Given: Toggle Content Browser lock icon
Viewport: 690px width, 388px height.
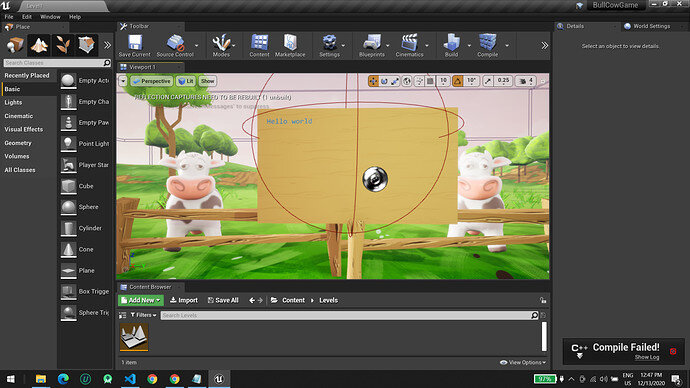Looking at the screenshot, I should pyautogui.click(x=543, y=300).
